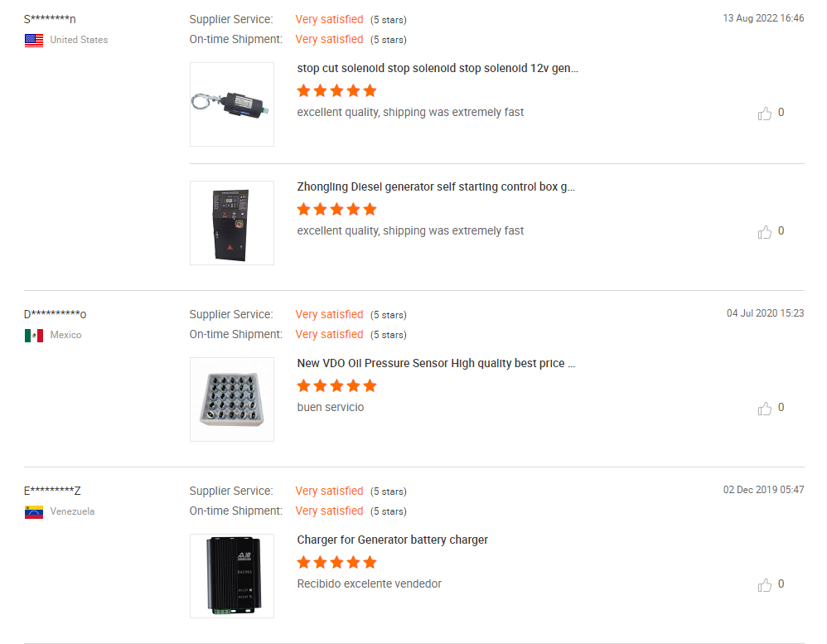Viewport: 827px width, 644px height.
Task: Click the star rating for the battery charger review
Action: pyautogui.click(x=336, y=563)
